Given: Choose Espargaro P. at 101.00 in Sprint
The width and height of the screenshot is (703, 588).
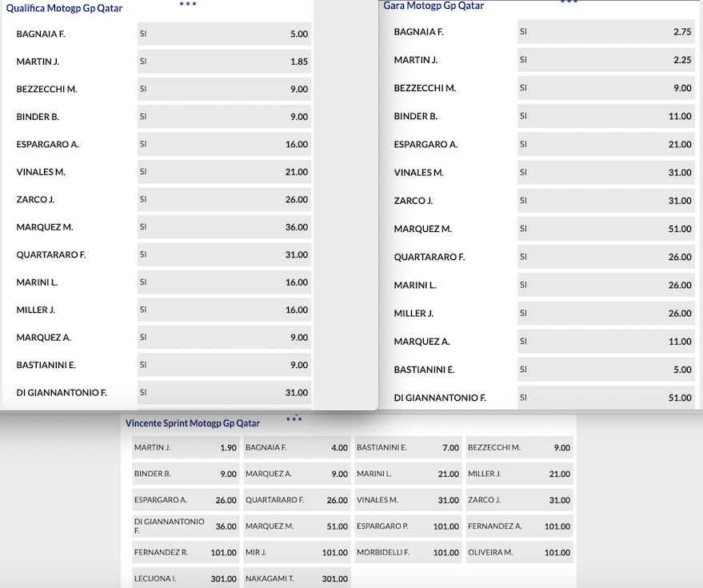Looking at the screenshot, I should pyautogui.click(x=408, y=526).
